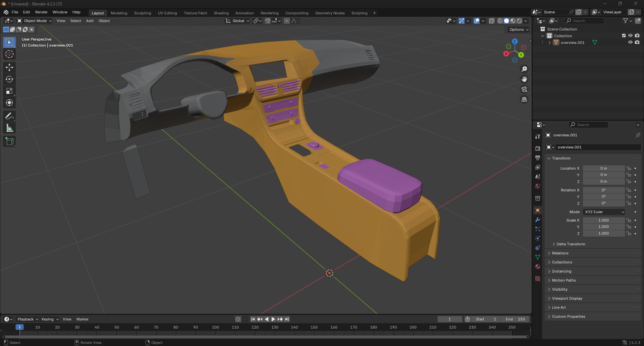Screen dimensions: 644x346
Task: Toggle Collection exclude checkbox in outliner
Action: [x=624, y=36]
